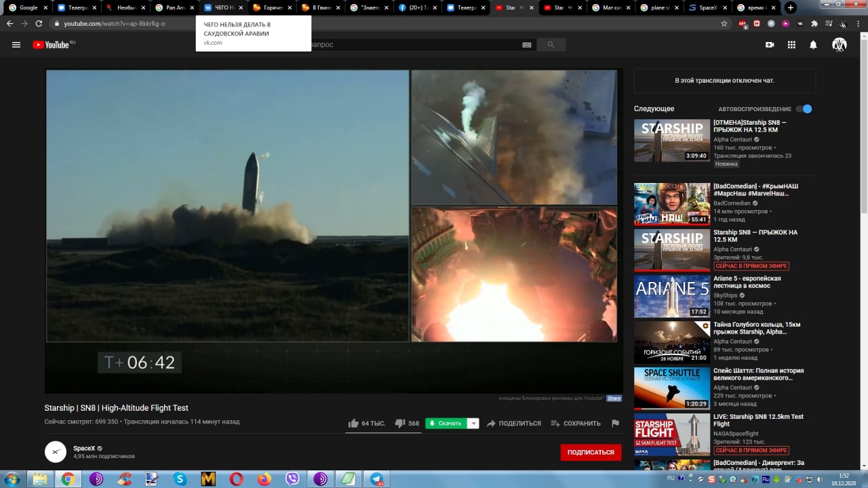This screenshot has width=868, height=488.
Task: Switch to the (20+) Facebook tab
Action: (x=419, y=7)
